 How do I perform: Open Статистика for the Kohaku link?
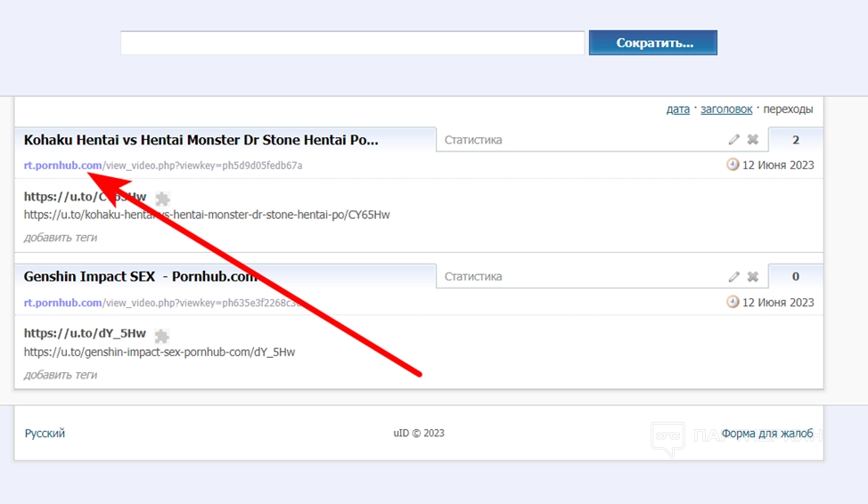473,140
